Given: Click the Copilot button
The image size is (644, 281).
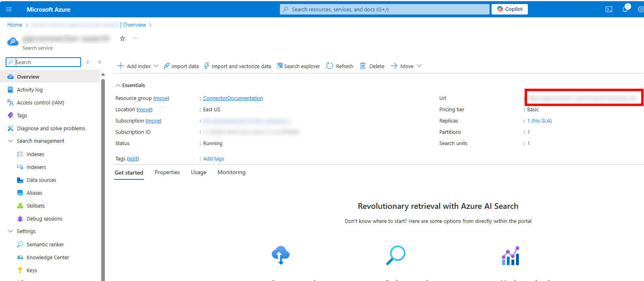Looking at the screenshot, I should [510, 9].
